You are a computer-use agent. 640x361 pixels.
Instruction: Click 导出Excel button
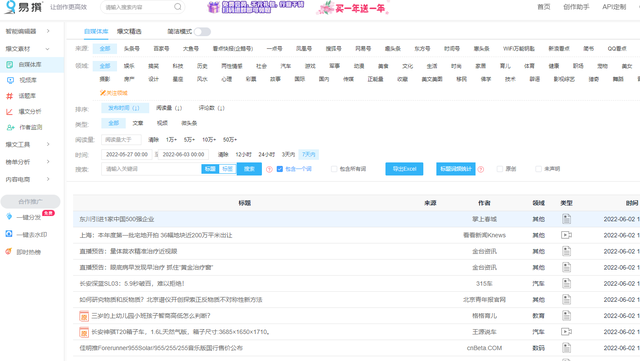click(x=404, y=169)
